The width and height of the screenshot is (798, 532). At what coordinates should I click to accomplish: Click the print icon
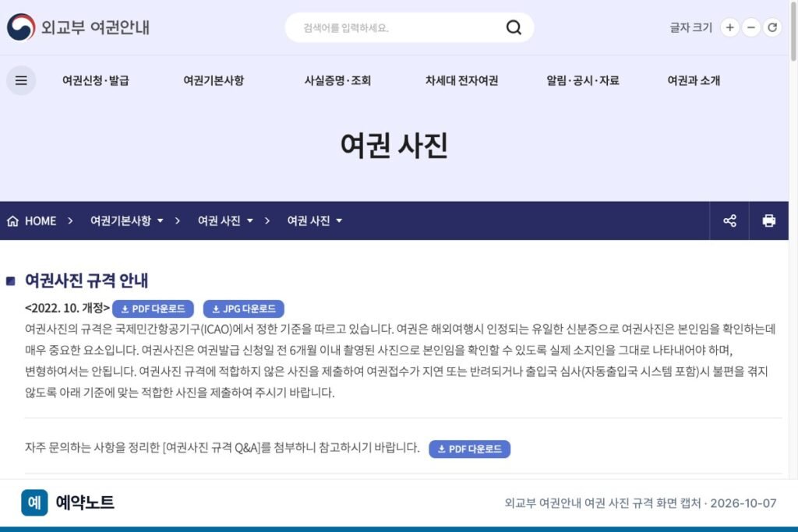pyautogui.click(x=769, y=220)
